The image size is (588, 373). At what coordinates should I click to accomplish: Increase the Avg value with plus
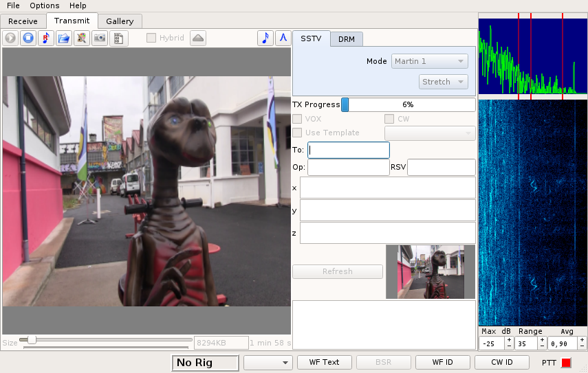pos(582,340)
